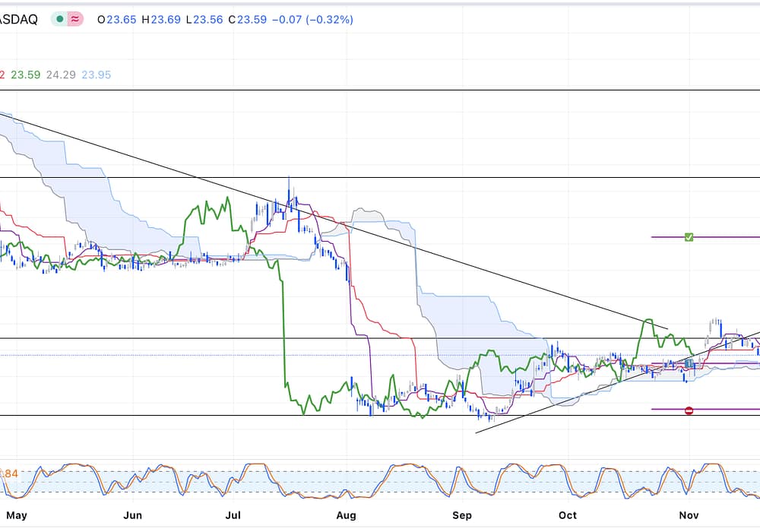Click the open price O23.65 value

tap(117, 20)
